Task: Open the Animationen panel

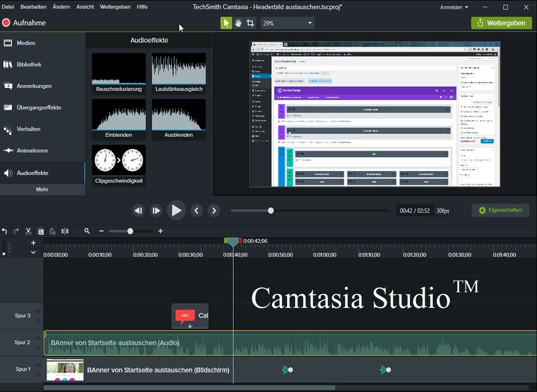Action: [42, 151]
